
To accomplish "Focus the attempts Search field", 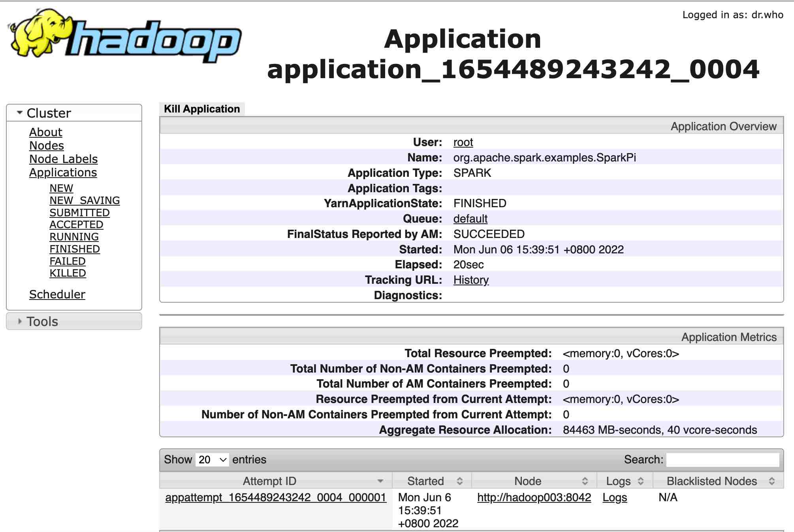I will (723, 460).
